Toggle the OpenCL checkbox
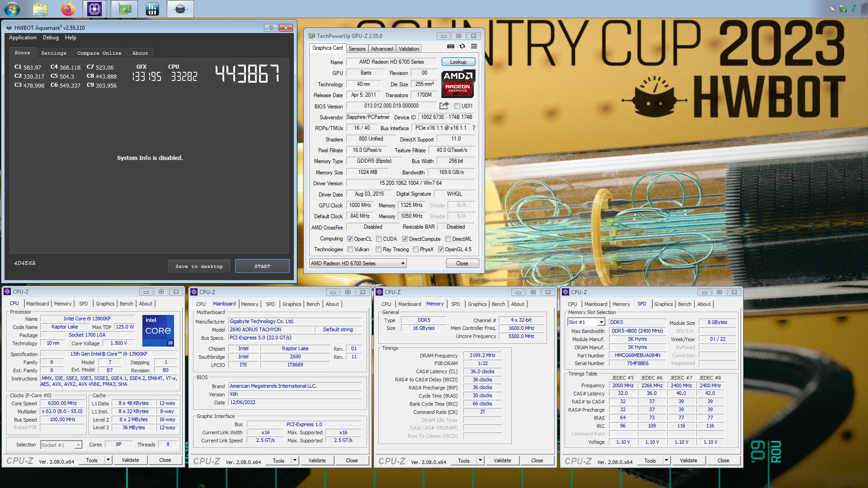Screen dimensions: 868x488 350,239
